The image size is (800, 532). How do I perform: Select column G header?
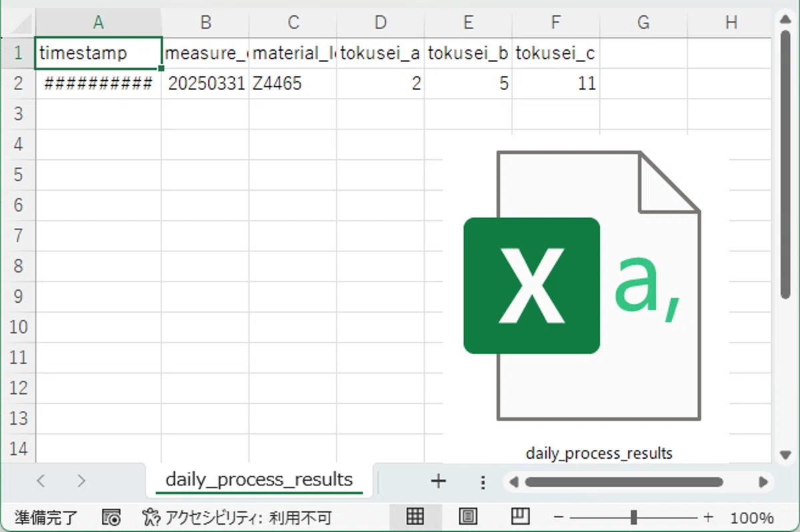click(x=644, y=23)
